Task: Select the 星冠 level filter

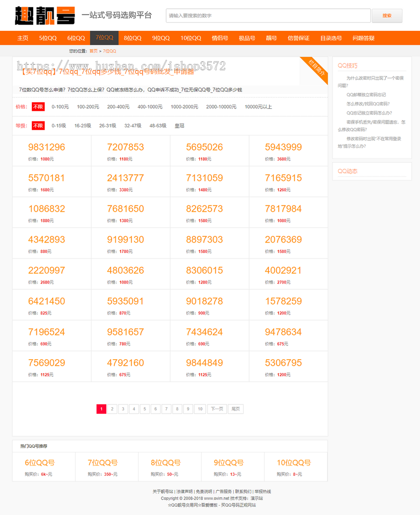Action: [179, 125]
